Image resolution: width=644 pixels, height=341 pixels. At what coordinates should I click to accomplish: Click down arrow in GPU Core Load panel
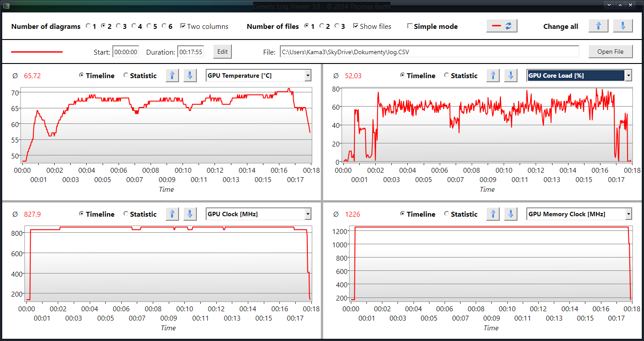(x=511, y=75)
